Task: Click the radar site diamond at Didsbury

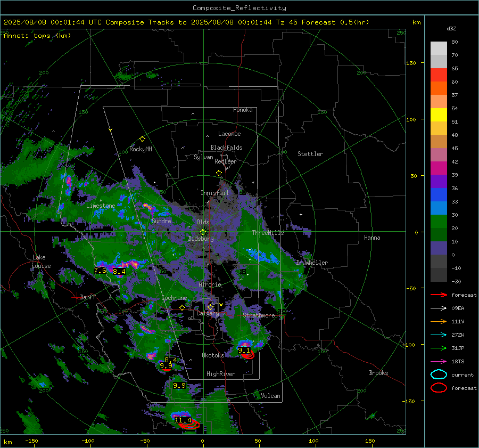Action: click(x=203, y=232)
